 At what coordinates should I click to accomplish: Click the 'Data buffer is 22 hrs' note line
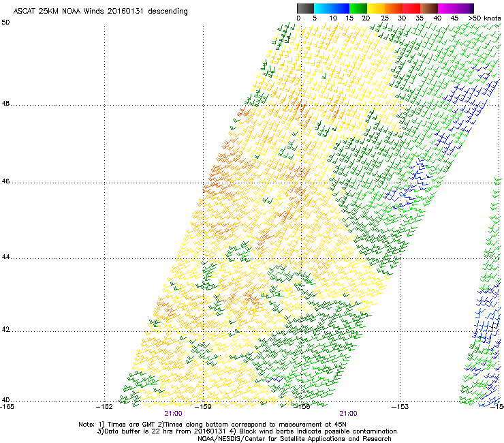pyautogui.click(x=247, y=431)
